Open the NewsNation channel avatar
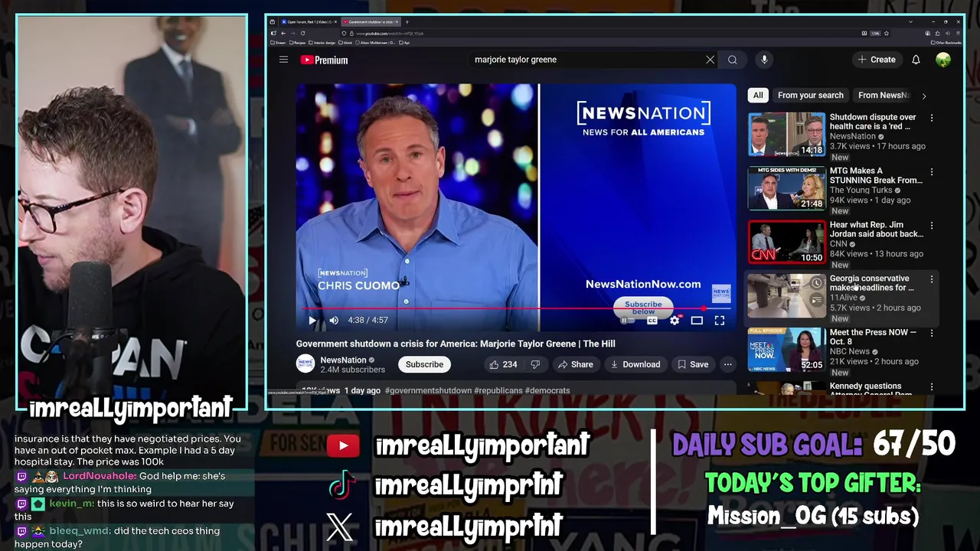The height and width of the screenshot is (551, 980). tap(305, 364)
